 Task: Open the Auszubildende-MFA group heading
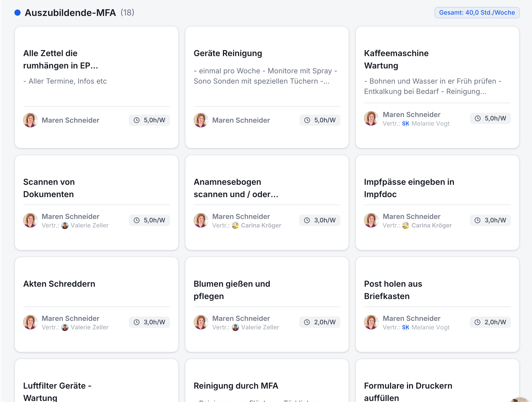[x=70, y=13]
